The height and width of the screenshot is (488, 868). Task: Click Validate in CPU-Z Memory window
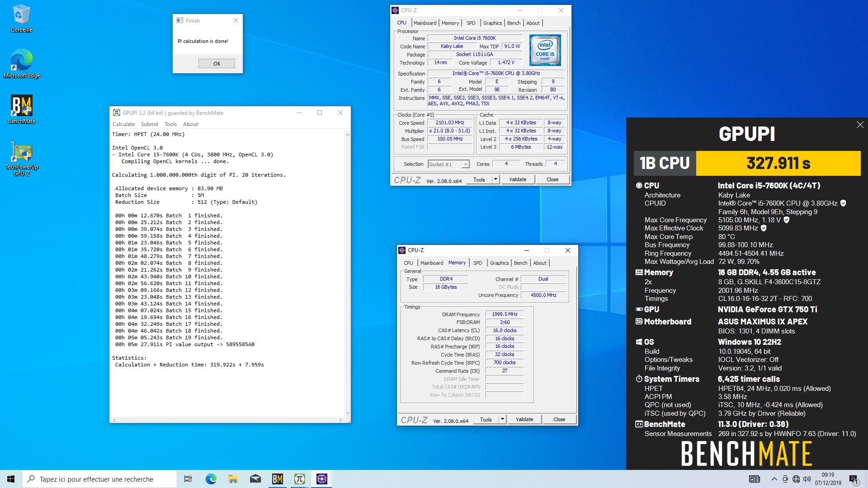(x=524, y=419)
